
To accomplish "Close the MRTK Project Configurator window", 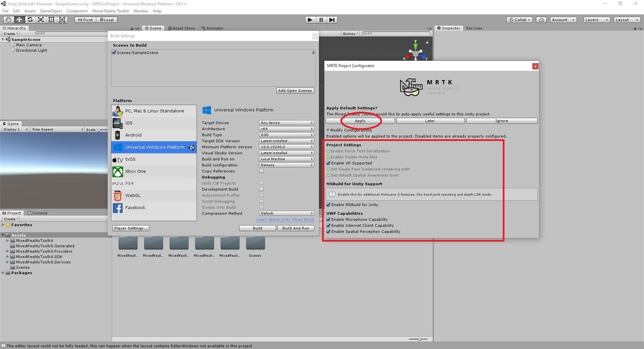I will point(535,66).
